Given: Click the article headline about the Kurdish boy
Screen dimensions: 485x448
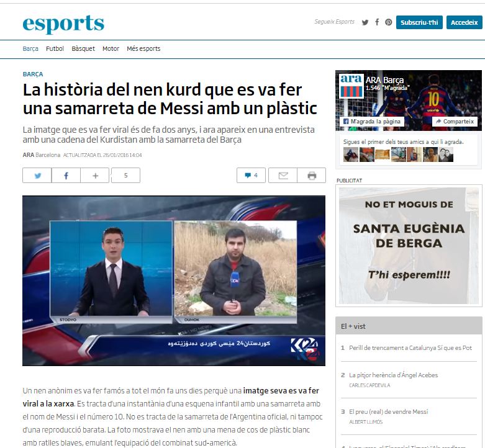Looking at the screenshot, I should coord(170,99).
